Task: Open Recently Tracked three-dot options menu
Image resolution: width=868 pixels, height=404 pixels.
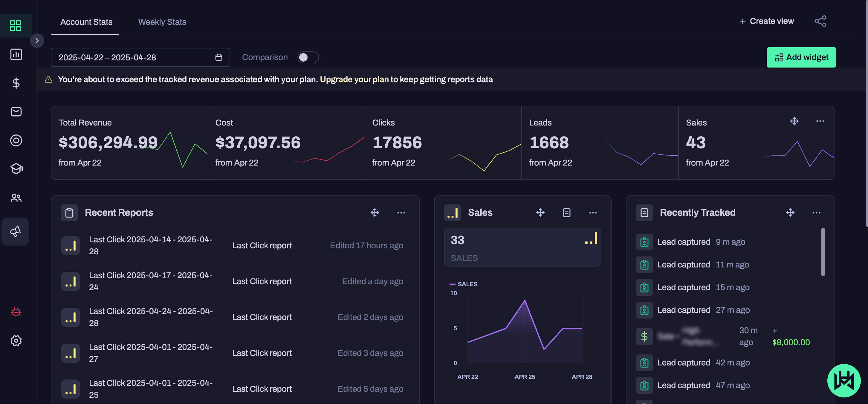Action: [816, 213]
